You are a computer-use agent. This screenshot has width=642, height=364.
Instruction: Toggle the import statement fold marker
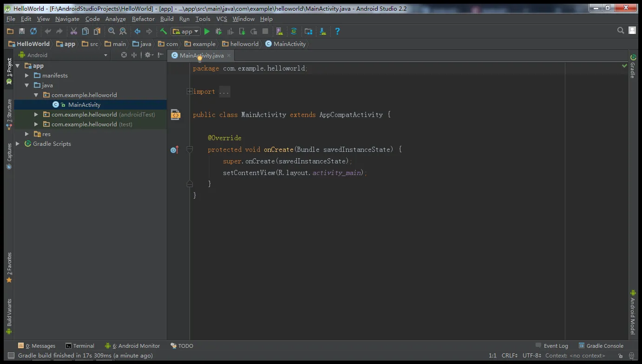(190, 91)
